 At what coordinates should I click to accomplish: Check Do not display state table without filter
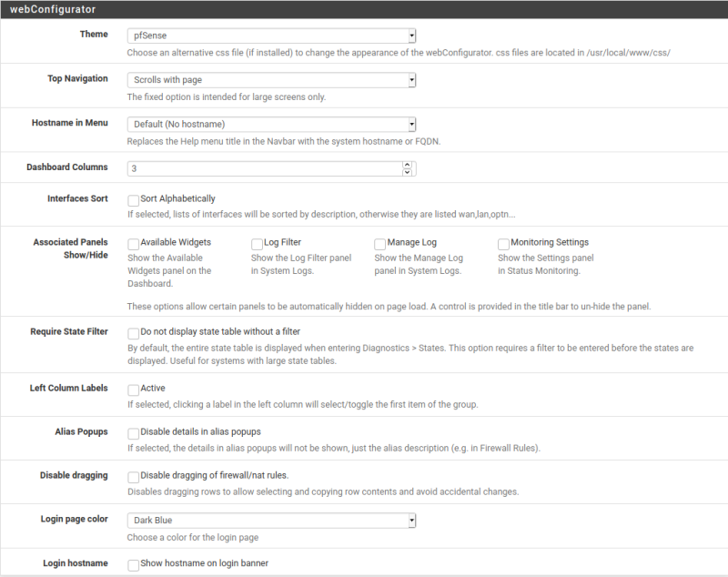133,333
